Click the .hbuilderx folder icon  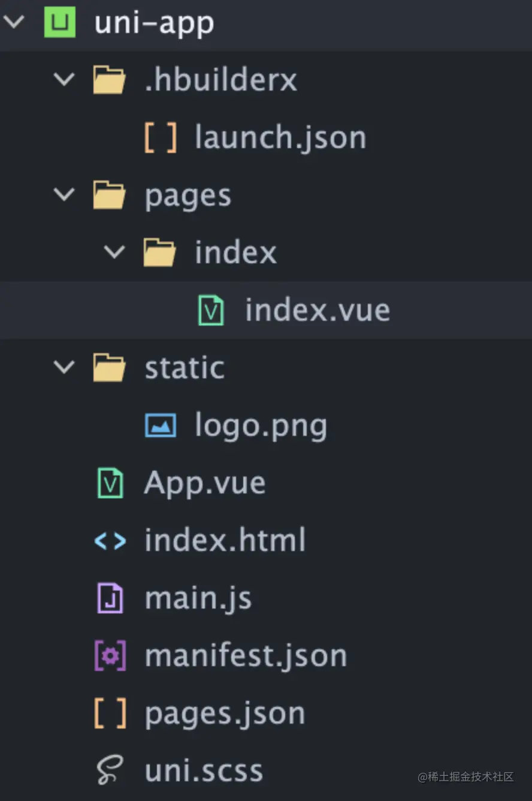[109, 80]
